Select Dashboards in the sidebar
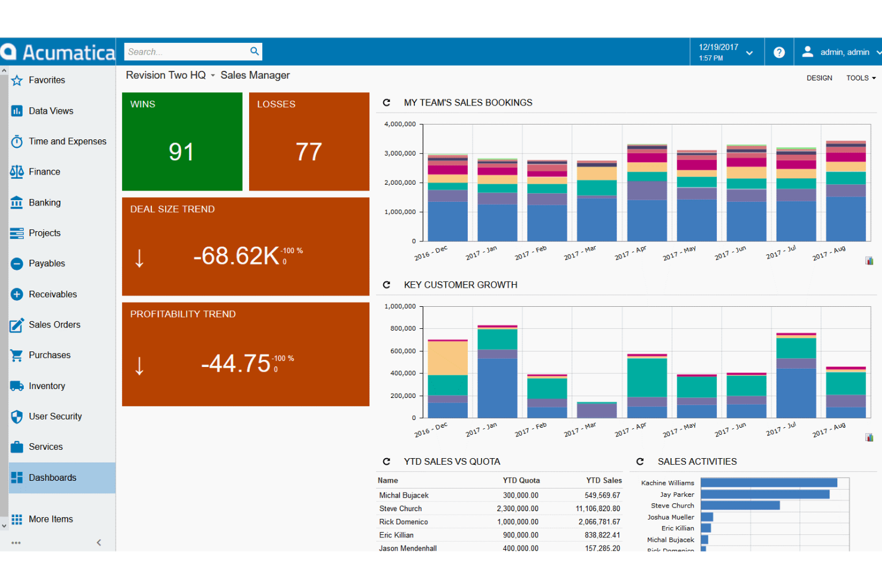This screenshot has width=882, height=588. 62,478
